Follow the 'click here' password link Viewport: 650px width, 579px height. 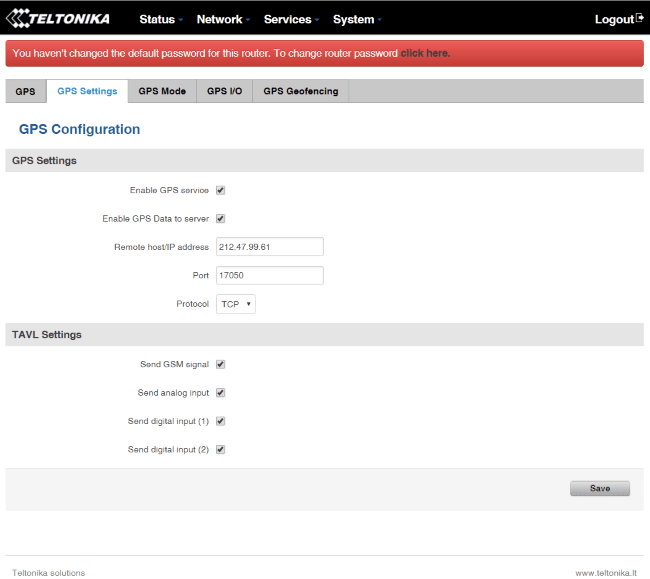(x=425, y=53)
